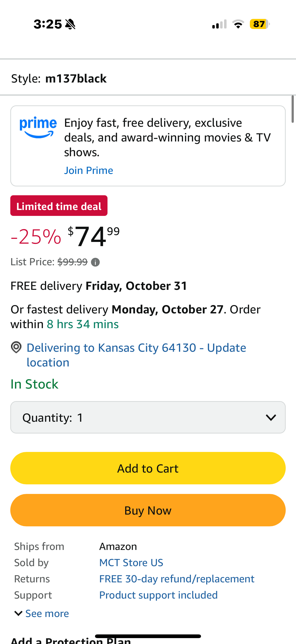Image resolution: width=296 pixels, height=644 pixels.
Task: Tap the Join Prime link
Action: pyautogui.click(x=89, y=170)
